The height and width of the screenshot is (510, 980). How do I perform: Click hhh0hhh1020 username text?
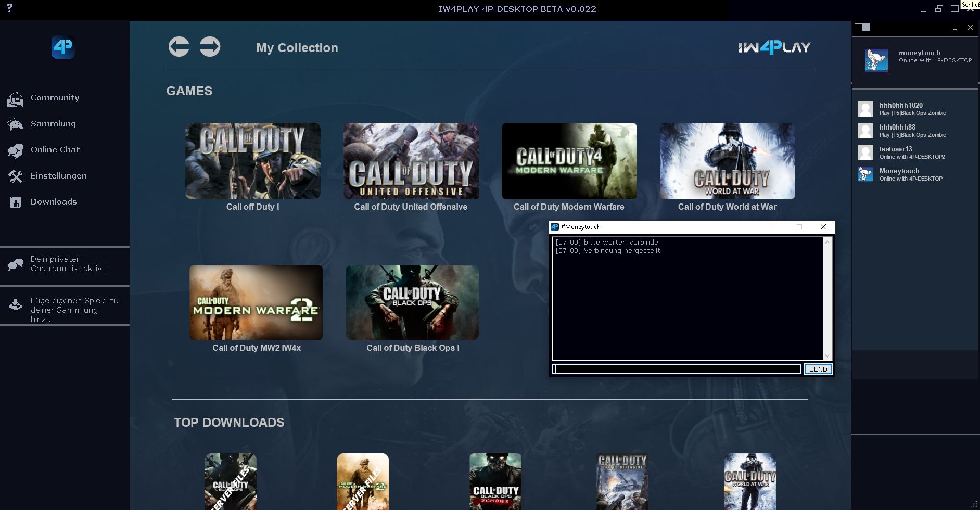click(x=901, y=105)
